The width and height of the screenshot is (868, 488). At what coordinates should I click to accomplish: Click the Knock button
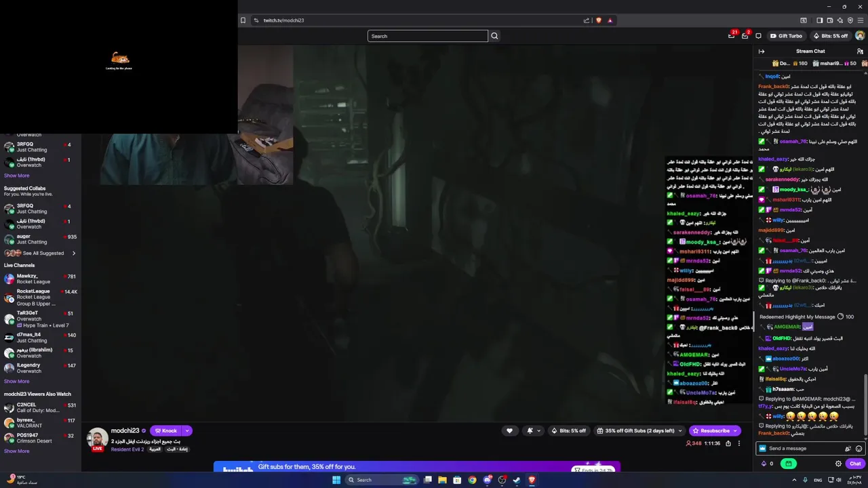[x=166, y=430]
